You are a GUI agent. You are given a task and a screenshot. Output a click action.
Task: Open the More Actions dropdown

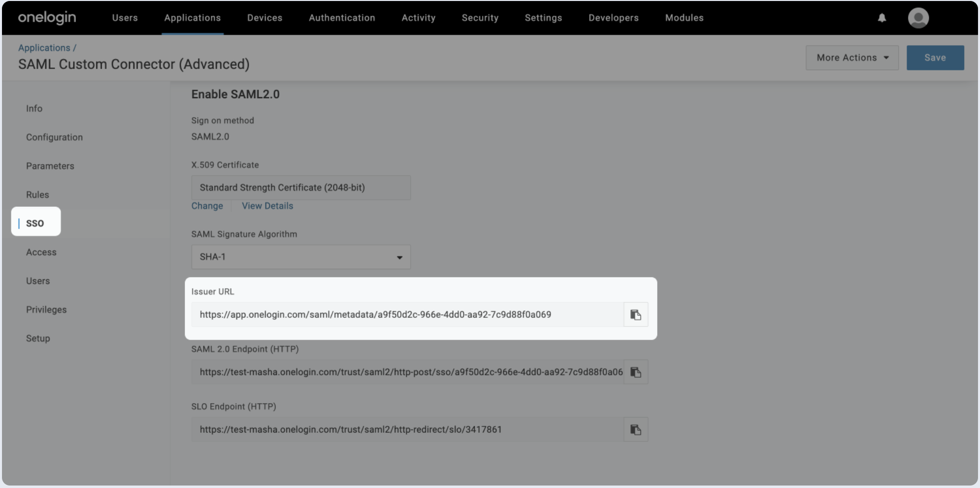pyautogui.click(x=852, y=58)
